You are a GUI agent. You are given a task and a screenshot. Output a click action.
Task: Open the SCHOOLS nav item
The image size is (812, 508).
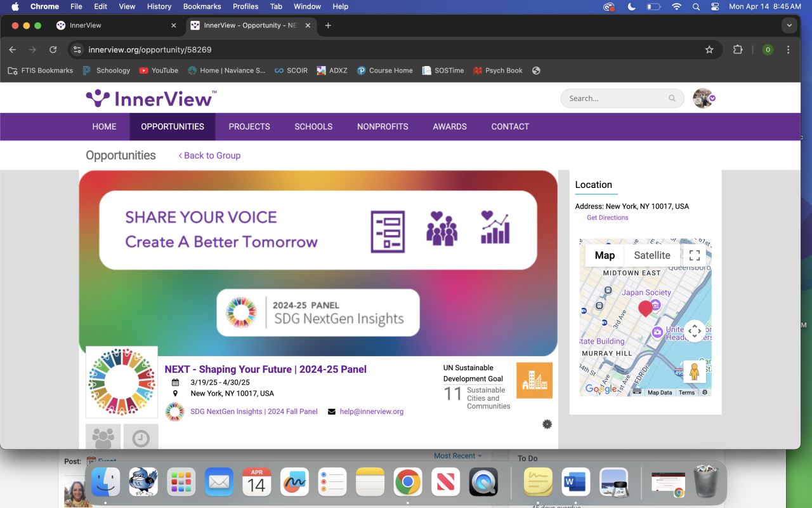pyautogui.click(x=313, y=126)
